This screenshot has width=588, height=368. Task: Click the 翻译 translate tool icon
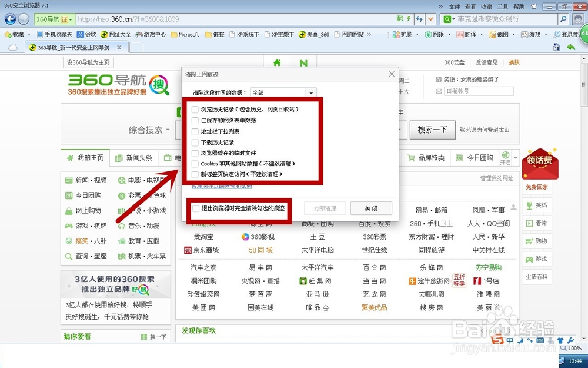466,34
